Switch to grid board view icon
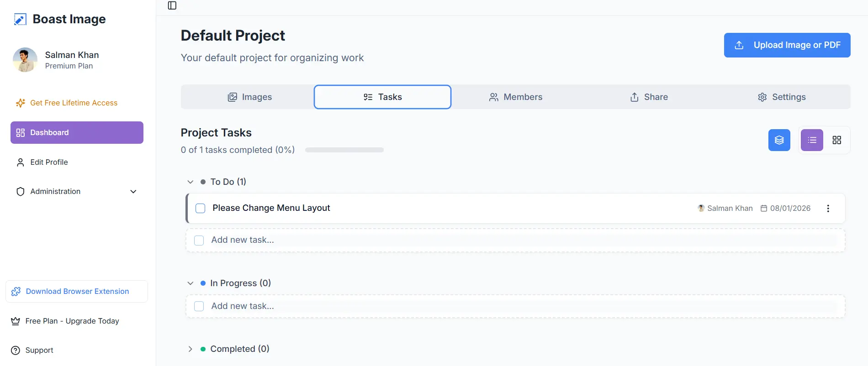Screen dimensions: 868x366 pos(837,140)
